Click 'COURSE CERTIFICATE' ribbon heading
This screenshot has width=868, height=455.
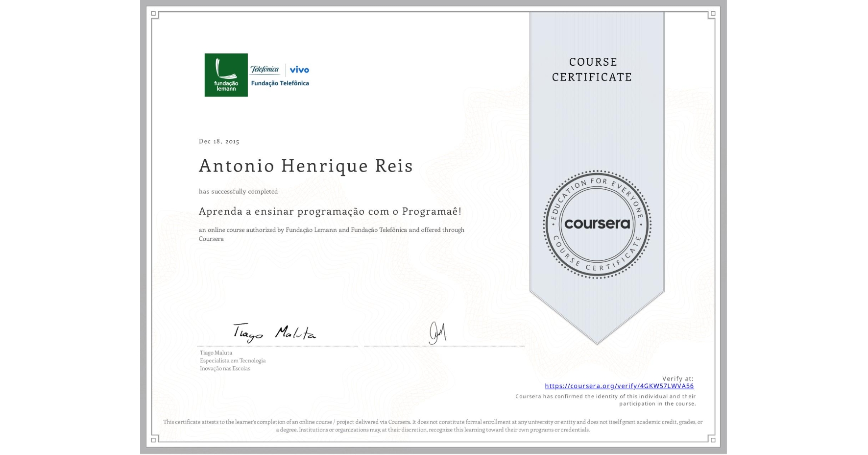[592, 69]
